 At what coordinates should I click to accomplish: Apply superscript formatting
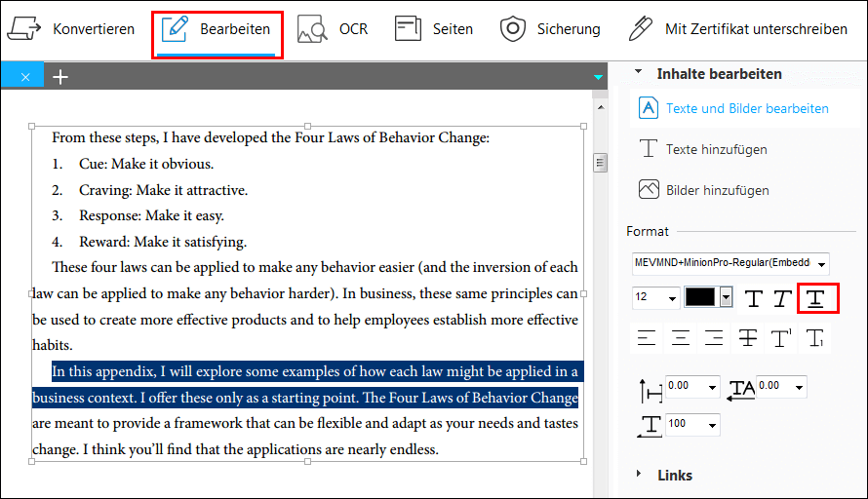coord(781,338)
